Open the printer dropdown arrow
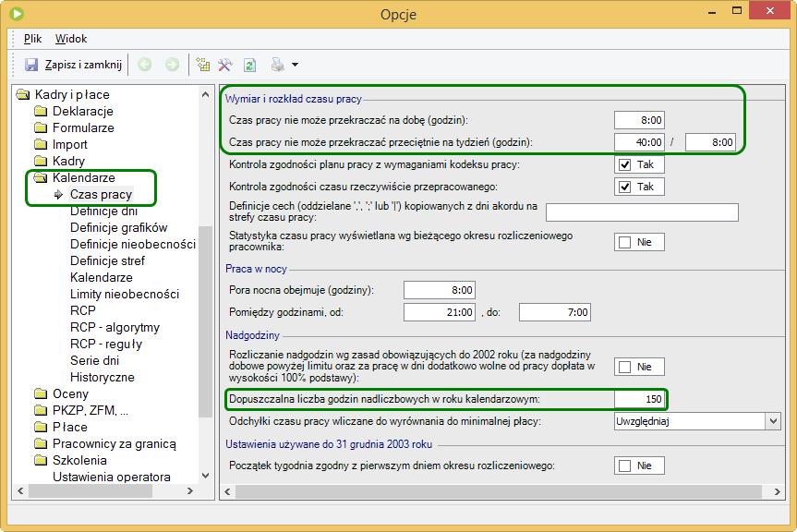 pos(295,65)
